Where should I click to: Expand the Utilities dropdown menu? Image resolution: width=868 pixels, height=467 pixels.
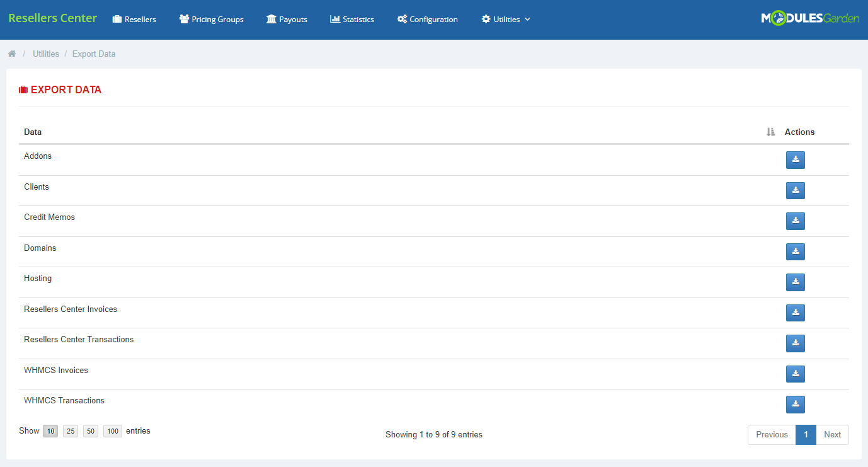pyautogui.click(x=506, y=19)
